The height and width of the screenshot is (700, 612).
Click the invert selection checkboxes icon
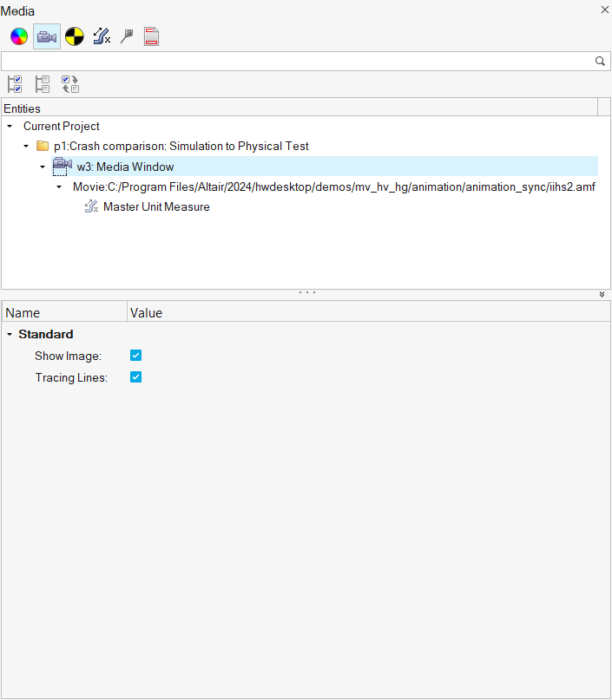(x=70, y=84)
